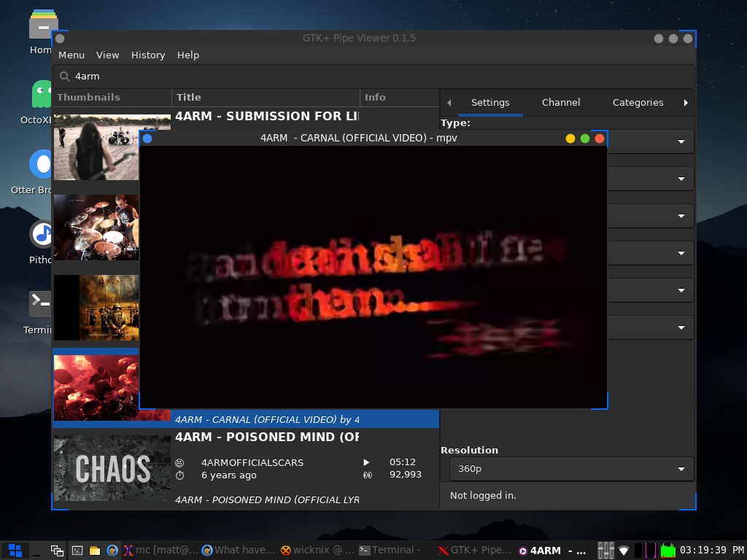Image resolution: width=747 pixels, height=560 pixels.
Task: Expand the fifth settings dropdown arrow
Action: coord(681,290)
